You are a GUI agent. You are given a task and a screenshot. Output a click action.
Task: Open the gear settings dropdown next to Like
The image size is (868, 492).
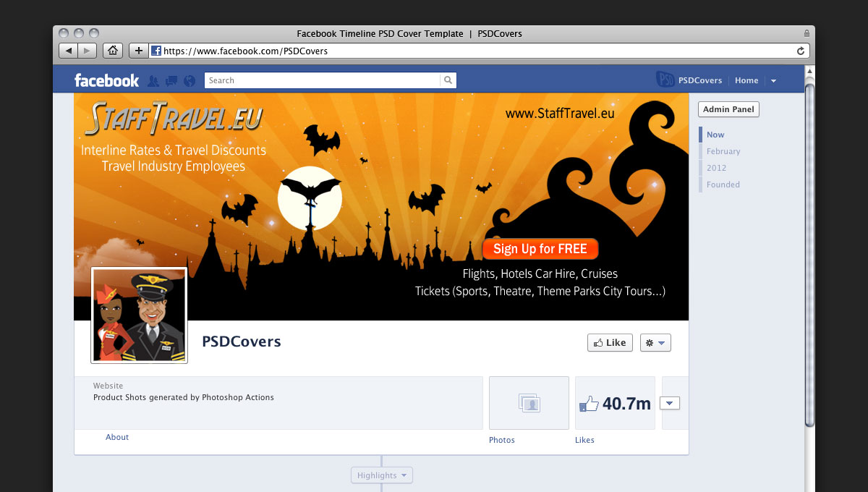(x=655, y=343)
